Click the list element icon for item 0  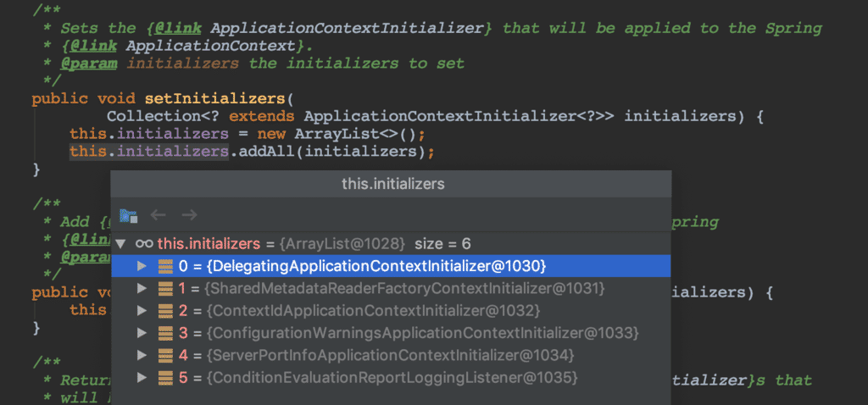click(165, 266)
